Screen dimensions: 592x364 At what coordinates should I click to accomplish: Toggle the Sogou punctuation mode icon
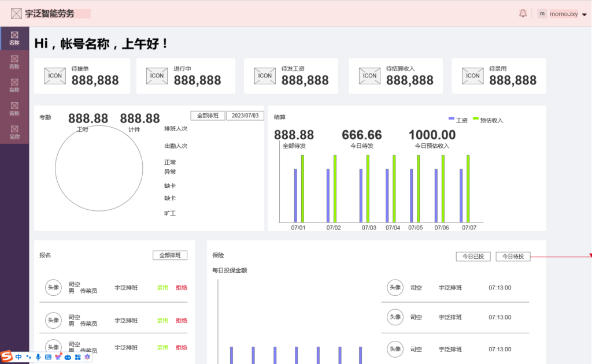click(28, 357)
